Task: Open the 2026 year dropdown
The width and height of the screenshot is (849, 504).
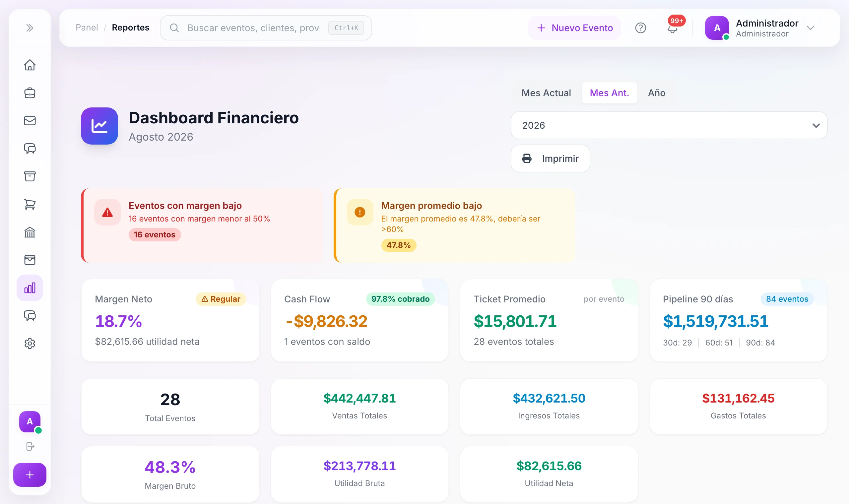Action: 669,125
